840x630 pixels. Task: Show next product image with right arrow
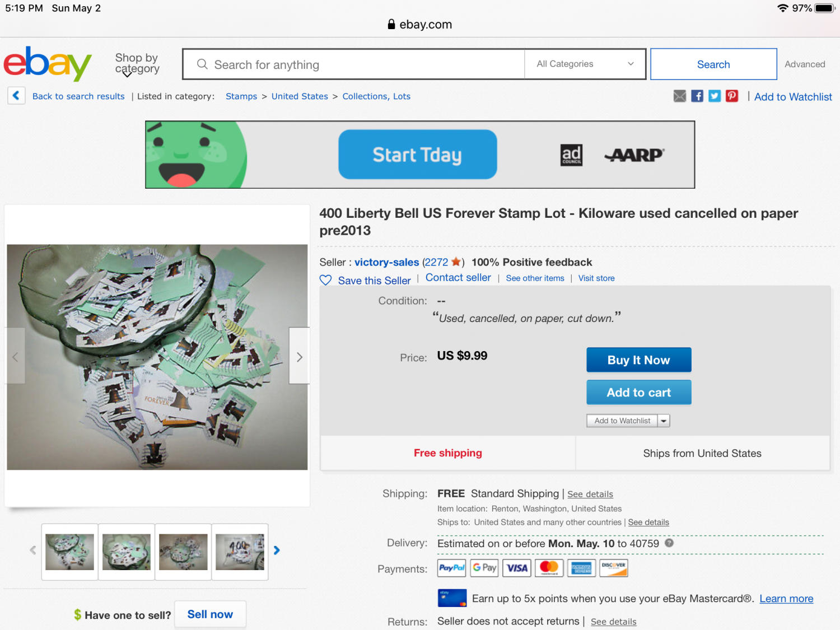tap(299, 357)
